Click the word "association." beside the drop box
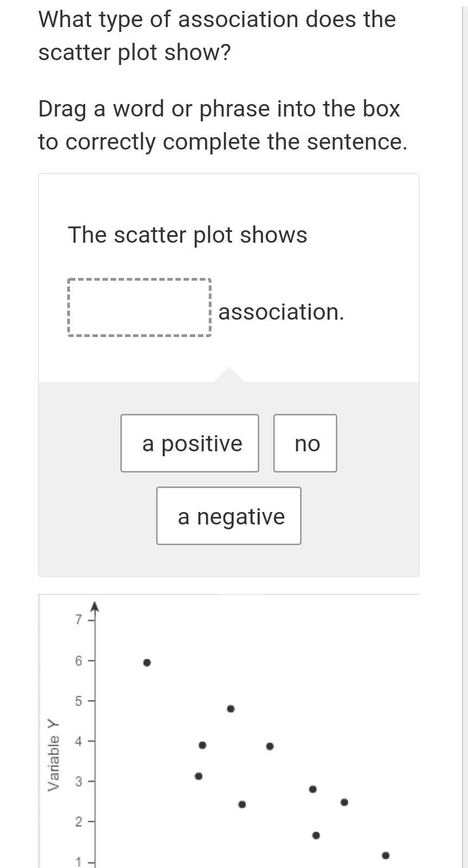Screen dimensions: 468x868 click(x=281, y=312)
